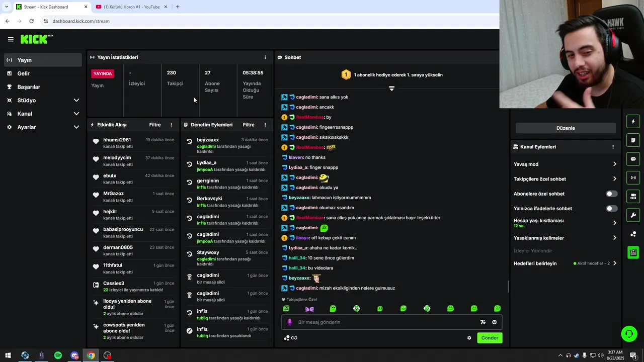This screenshot has height=362, width=644.
Task: Click the YAYINDA live badge
Action: [x=103, y=73]
